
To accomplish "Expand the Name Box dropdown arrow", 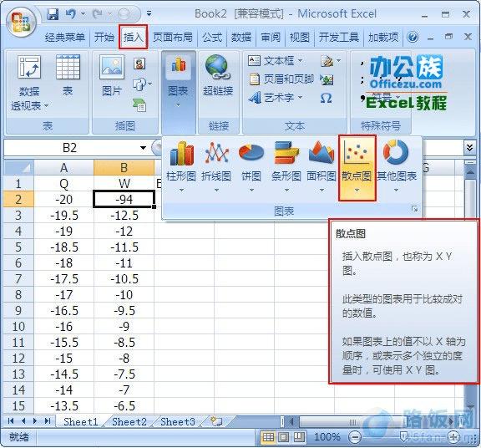I will point(143,148).
